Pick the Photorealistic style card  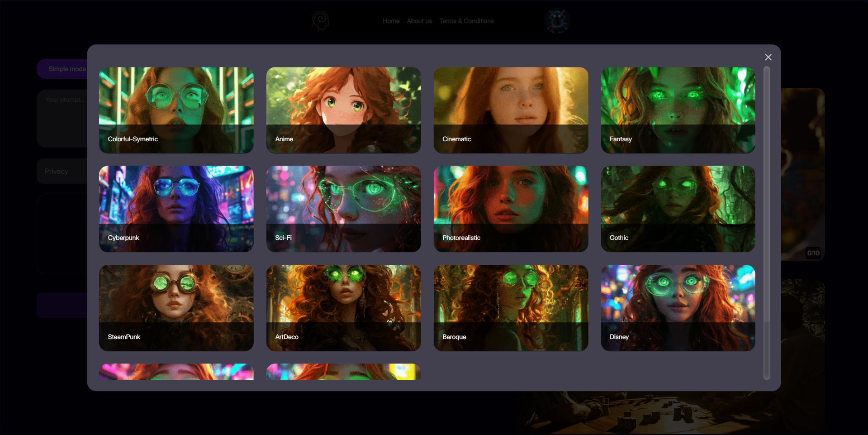click(x=511, y=209)
